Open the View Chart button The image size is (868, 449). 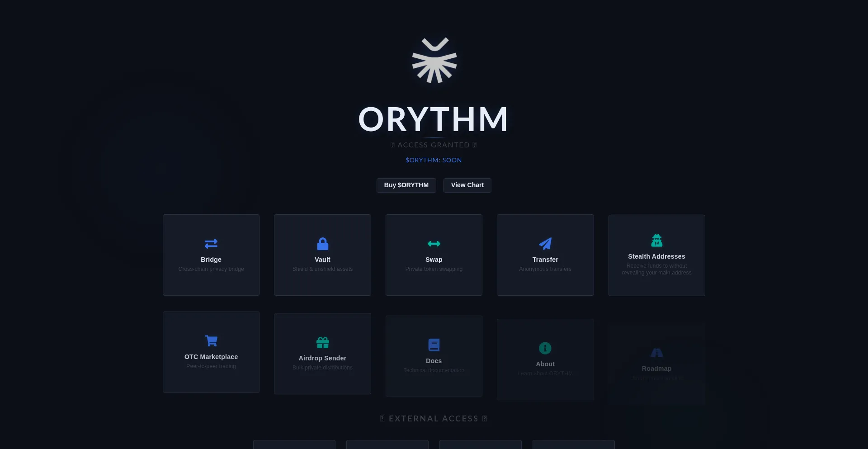coord(467,185)
